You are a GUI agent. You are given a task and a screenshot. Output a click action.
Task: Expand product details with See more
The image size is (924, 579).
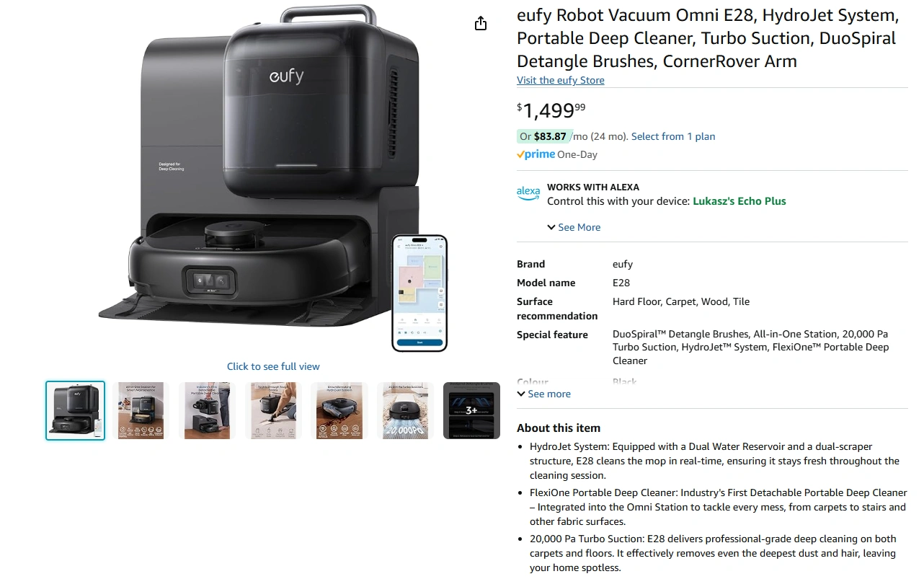tap(543, 394)
